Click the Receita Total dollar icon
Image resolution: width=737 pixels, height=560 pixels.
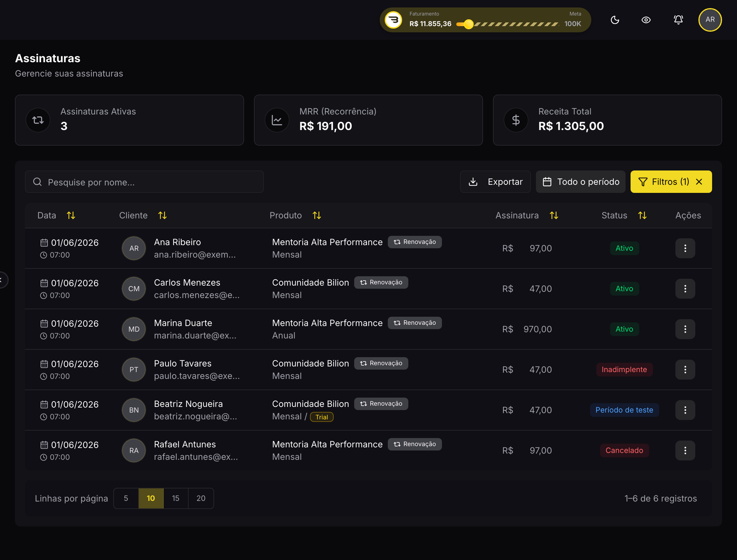[516, 120]
